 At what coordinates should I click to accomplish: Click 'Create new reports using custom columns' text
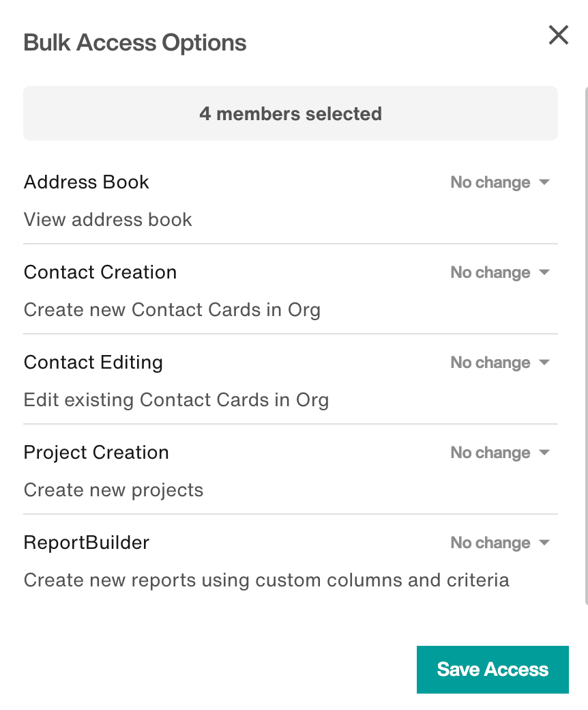click(x=266, y=580)
